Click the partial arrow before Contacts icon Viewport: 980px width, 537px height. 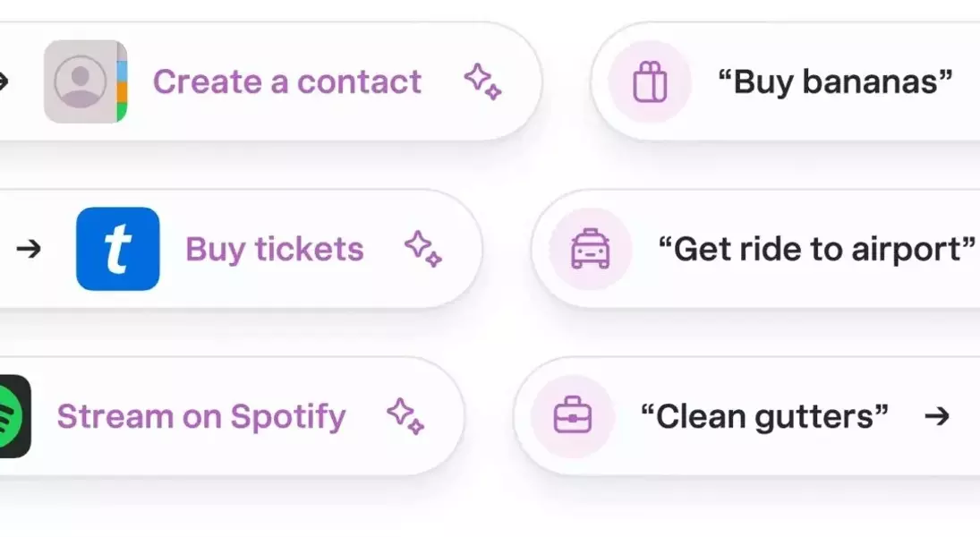tap(4, 81)
